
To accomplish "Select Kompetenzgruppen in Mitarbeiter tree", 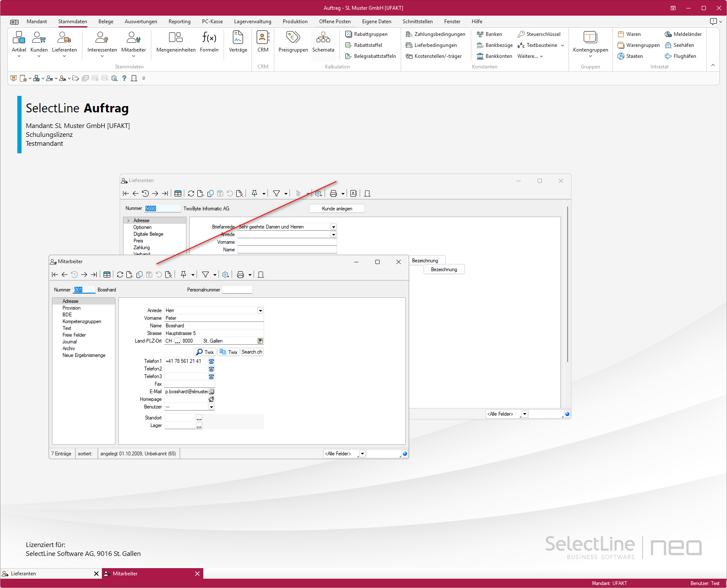I will (82, 321).
